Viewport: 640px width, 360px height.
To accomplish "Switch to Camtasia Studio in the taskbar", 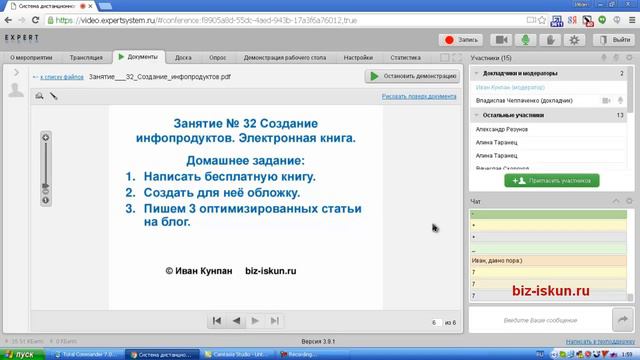I will point(238,354).
